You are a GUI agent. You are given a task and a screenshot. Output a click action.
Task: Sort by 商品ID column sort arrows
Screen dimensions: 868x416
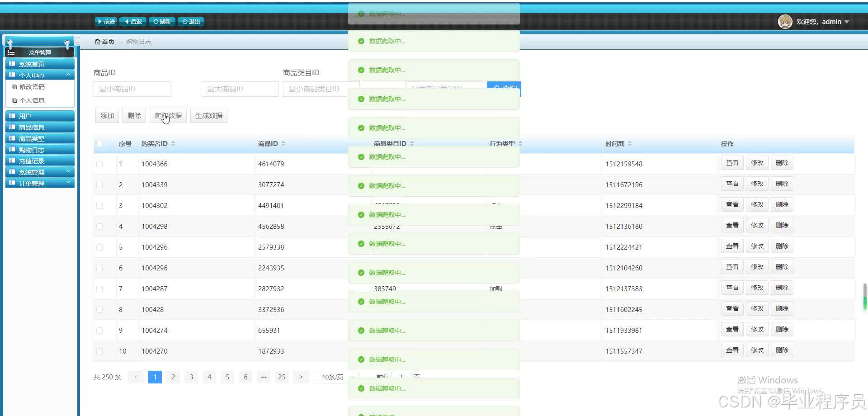(x=283, y=144)
